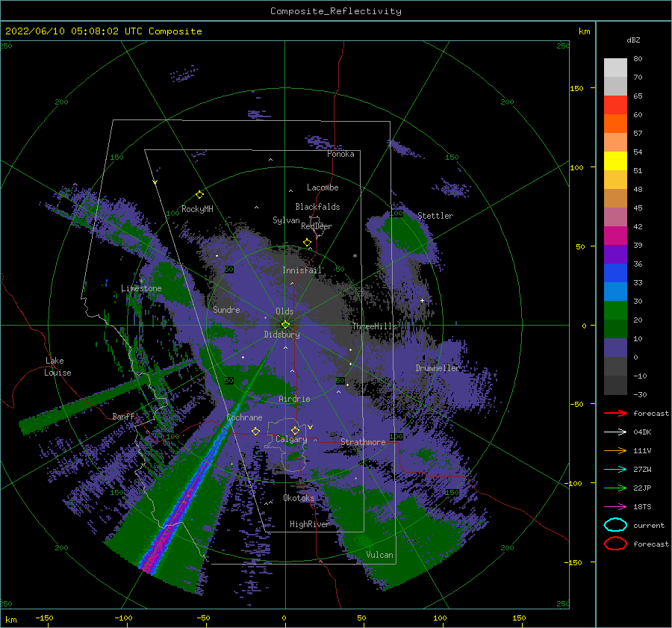672x628 pixels.
Task: Pick the orange 57-60 dBZ swatch
Action: (615, 124)
